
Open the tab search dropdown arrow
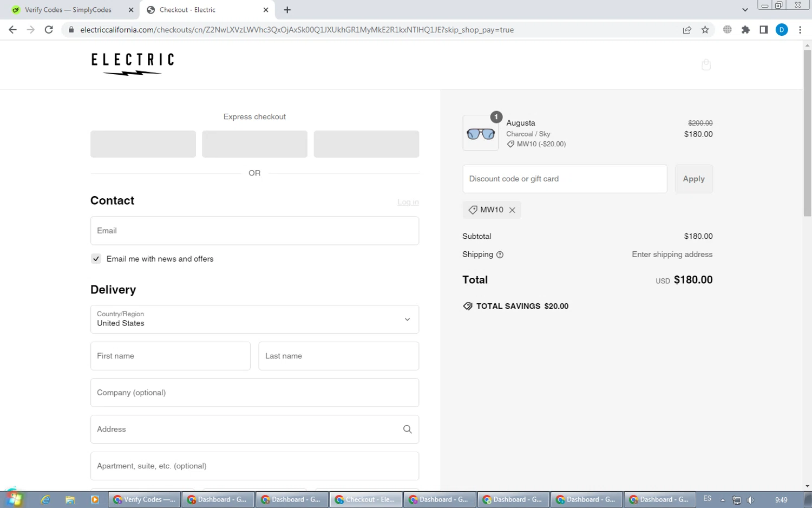pos(745,10)
